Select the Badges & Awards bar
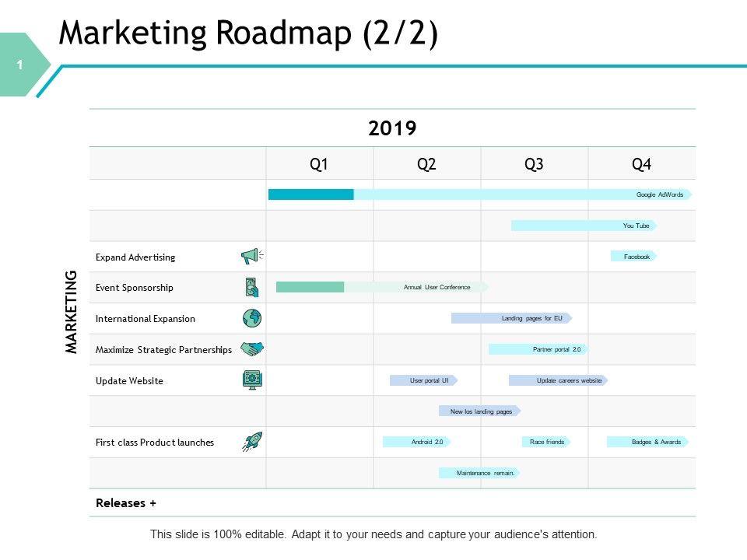The height and width of the screenshot is (560, 747). (647, 442)
